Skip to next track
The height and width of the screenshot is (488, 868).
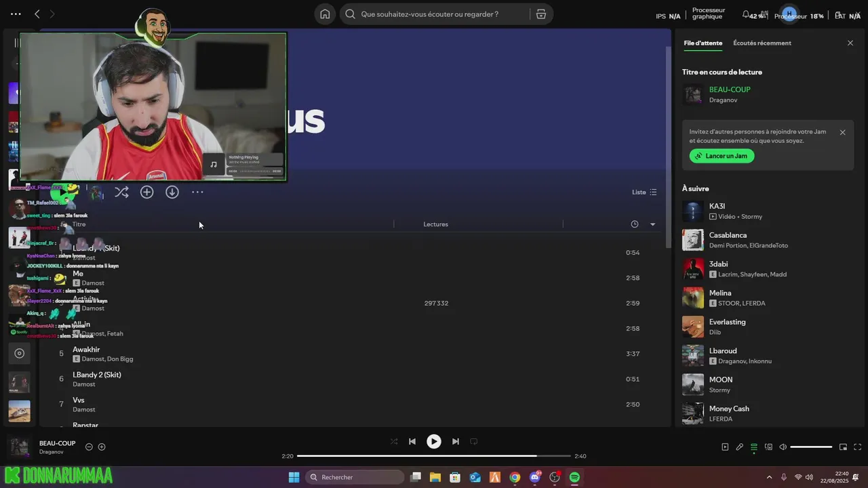pyautogui.click(x=456, y=441)
